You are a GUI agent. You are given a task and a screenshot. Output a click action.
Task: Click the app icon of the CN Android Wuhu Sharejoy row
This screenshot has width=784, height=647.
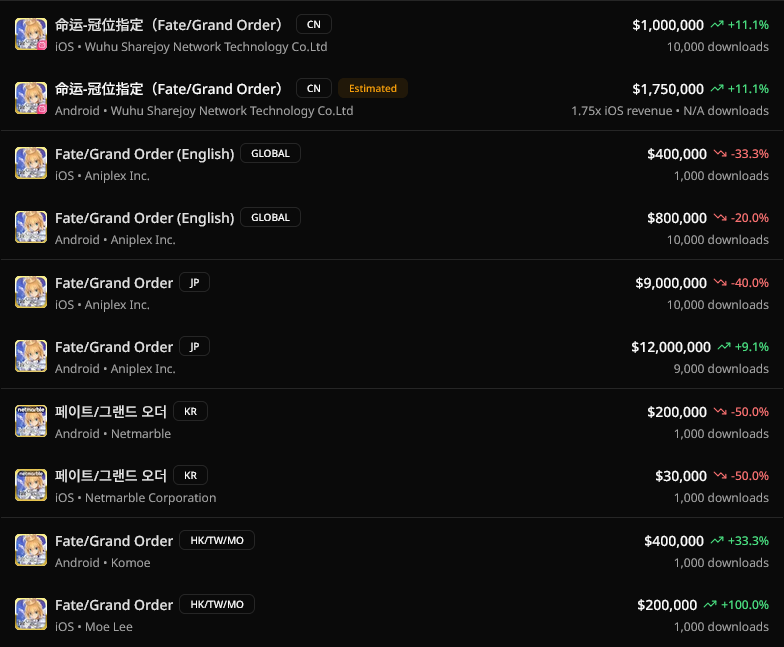(31, 98)
